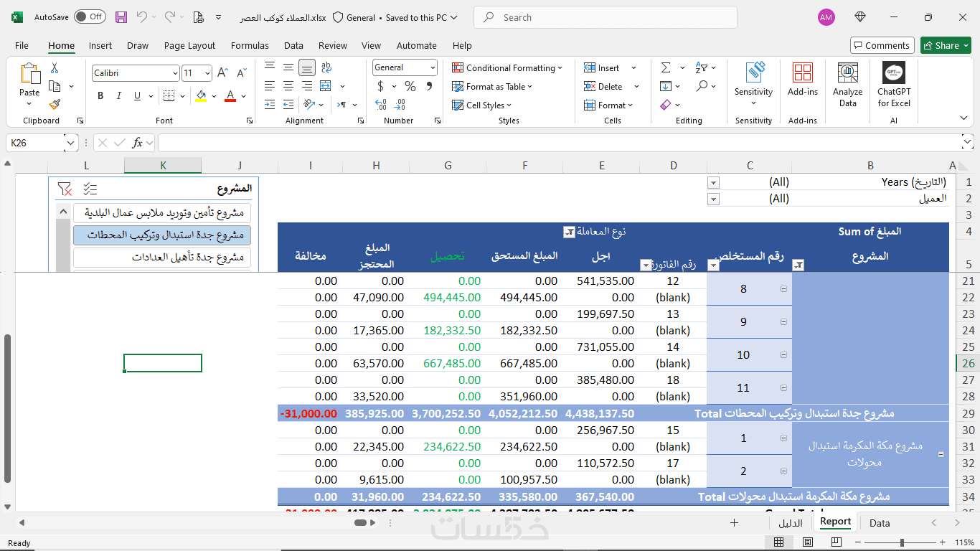This screenshot has width=980, height=551.
Task: Open the font size 11 dropdown
Action: (x=208, y=73)
